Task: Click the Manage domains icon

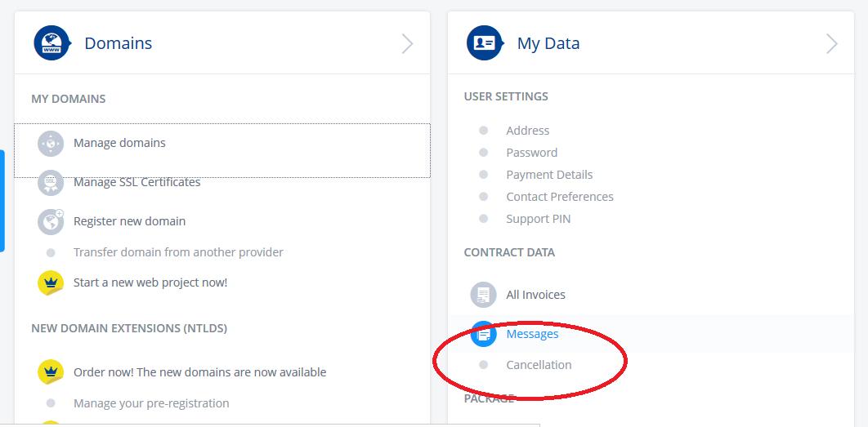Action: click(x=51, y=144)
